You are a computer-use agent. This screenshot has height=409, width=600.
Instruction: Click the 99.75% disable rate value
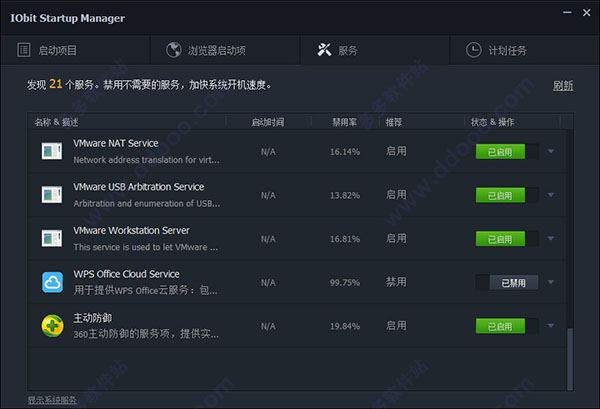pos(345,283)
